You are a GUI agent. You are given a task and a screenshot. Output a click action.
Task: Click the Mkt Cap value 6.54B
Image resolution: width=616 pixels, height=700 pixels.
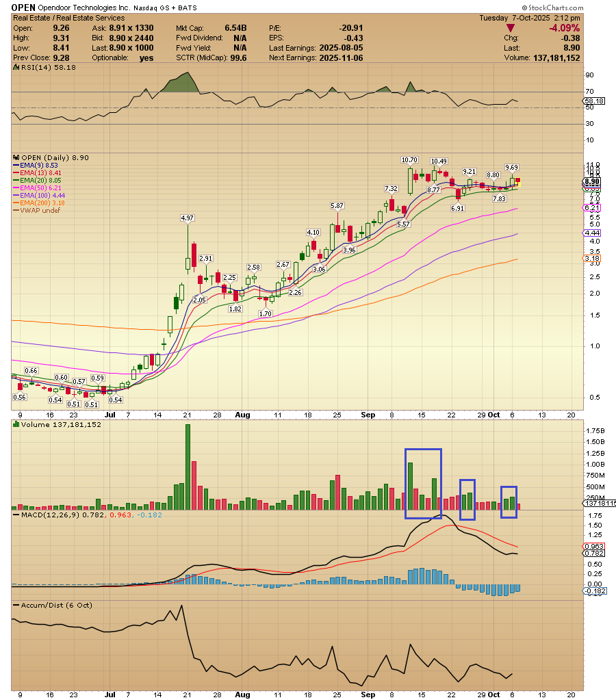[x=235, y=28]
